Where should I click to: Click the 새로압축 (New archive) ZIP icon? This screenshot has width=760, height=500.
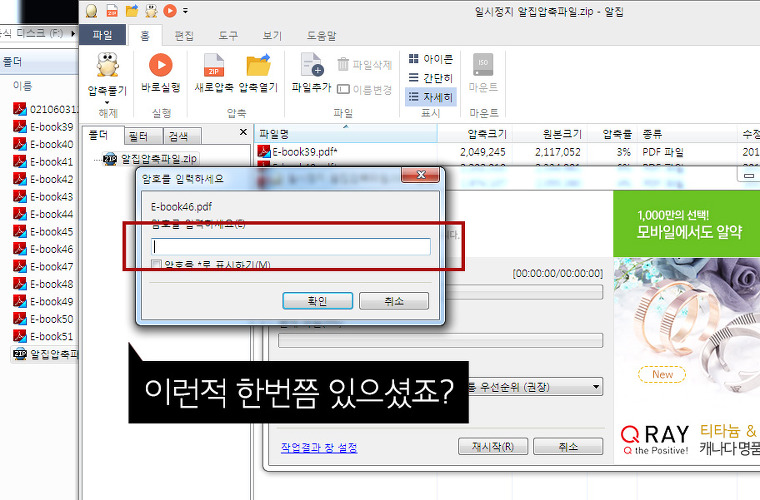tap(214, 66)
